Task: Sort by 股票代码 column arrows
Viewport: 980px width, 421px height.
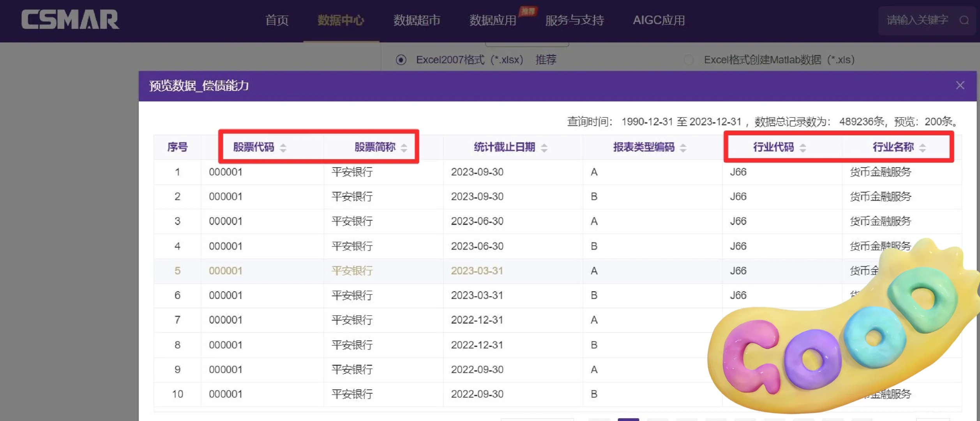Action: 283,148
